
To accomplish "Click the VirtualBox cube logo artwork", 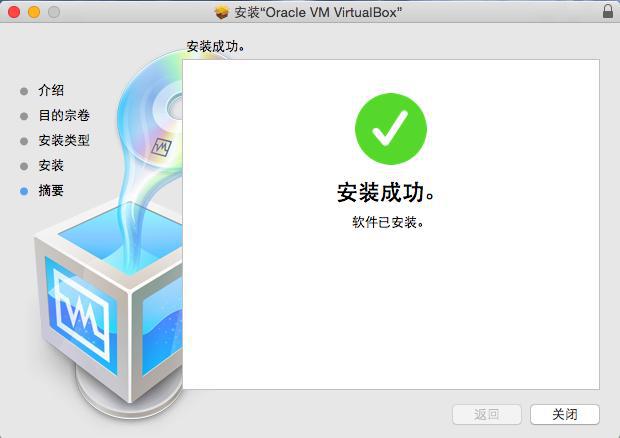I will click(109, 304).
